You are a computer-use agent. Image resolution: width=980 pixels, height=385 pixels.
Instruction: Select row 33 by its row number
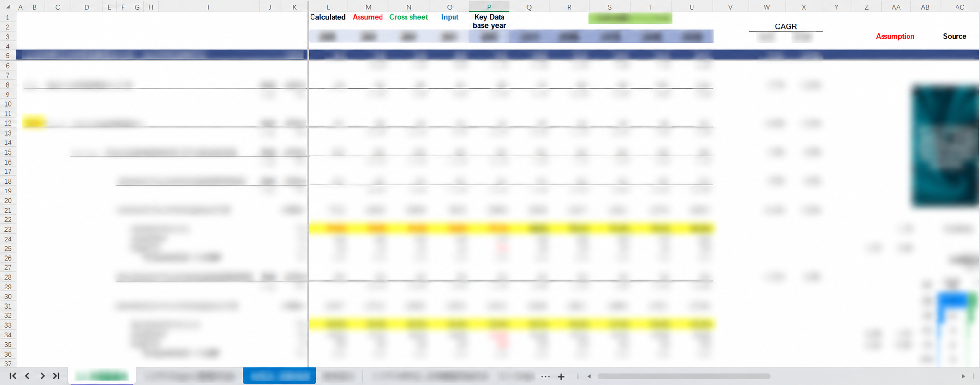(x=8, y=325)
